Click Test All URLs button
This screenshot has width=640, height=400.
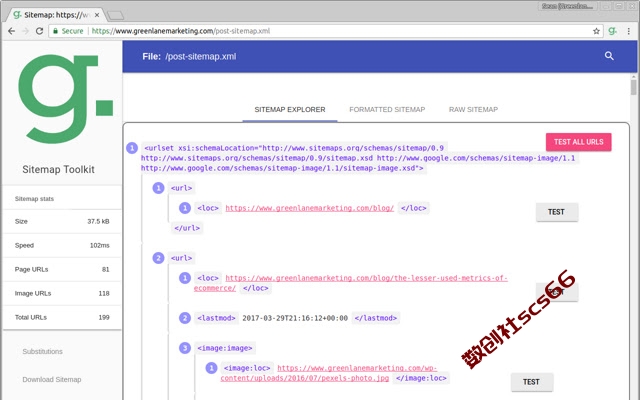coord(578,142)
